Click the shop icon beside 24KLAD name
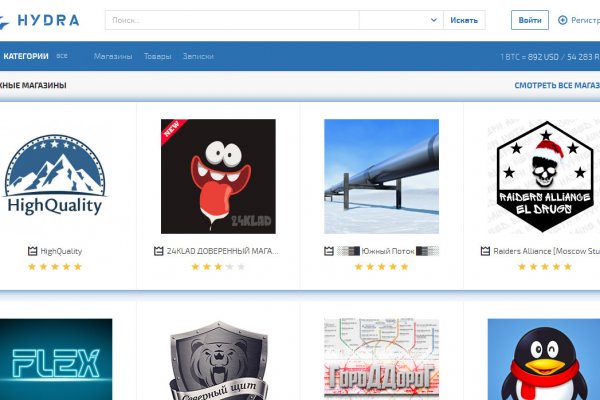 tap(158, 251)
